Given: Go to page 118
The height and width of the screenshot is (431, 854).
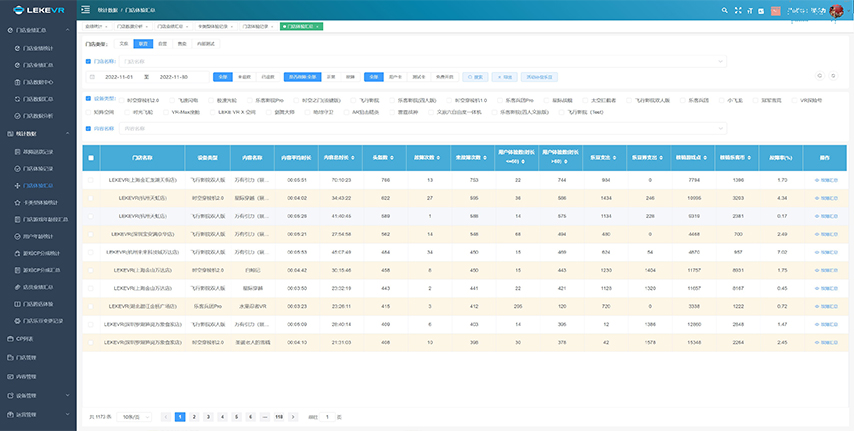Looking at the screenshot, I should tap(279, 417).
